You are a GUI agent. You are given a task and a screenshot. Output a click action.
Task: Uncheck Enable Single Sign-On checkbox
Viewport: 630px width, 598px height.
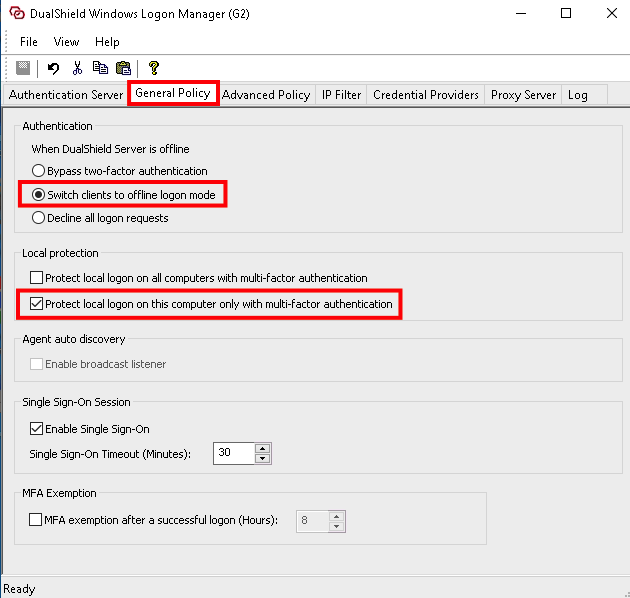(x=37, y=429)
